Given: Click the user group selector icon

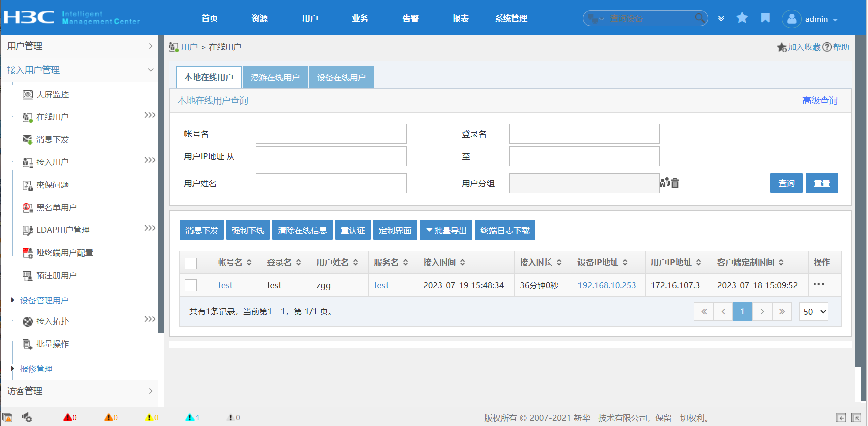Looking at the screenshot, I should click(665, 183).
